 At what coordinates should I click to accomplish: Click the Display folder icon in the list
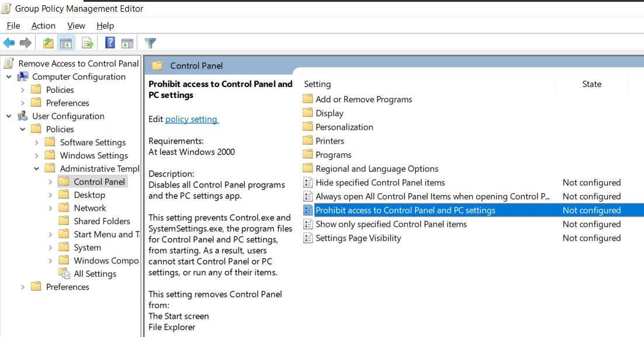coord(307,113)
